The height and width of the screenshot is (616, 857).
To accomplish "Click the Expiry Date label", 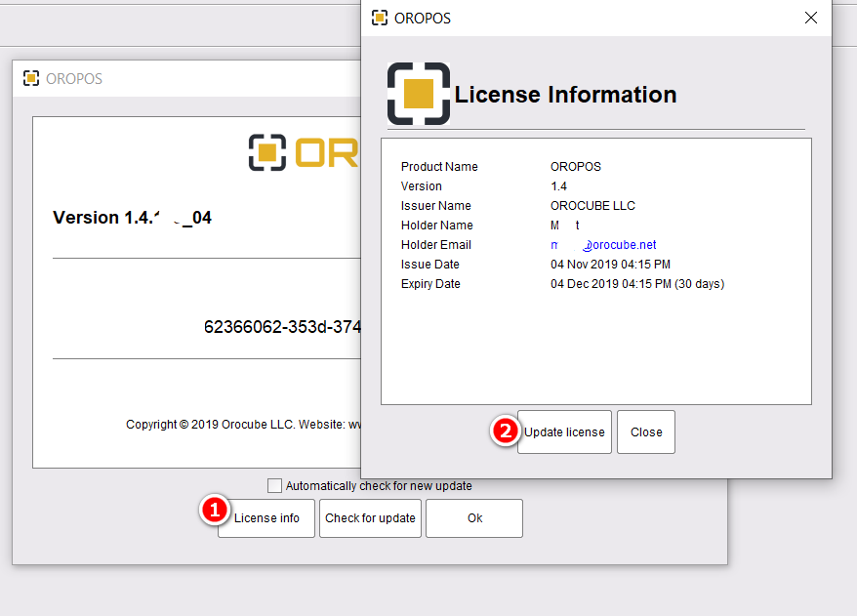I will 430,284.
